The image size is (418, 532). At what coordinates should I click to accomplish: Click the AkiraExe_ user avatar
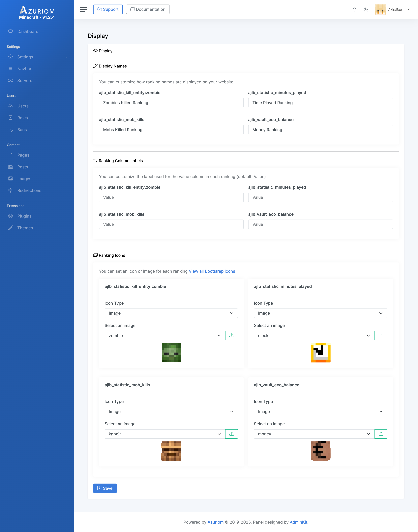coord(380,10)
